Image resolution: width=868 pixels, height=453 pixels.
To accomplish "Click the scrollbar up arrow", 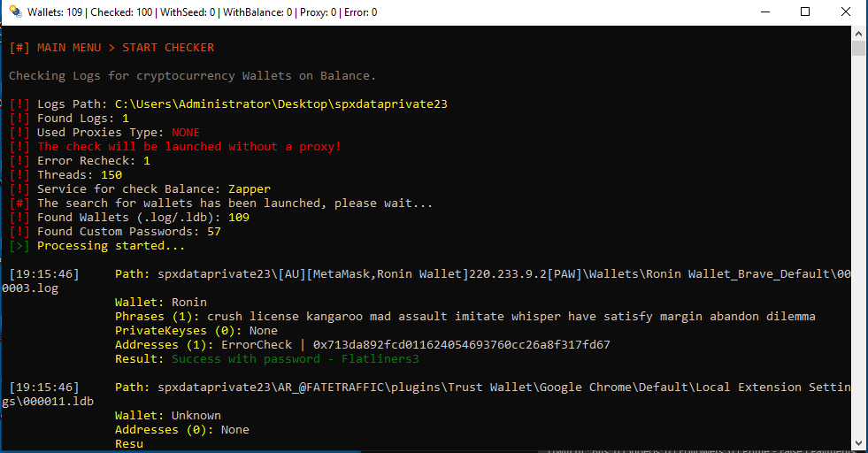I will 858,32.
